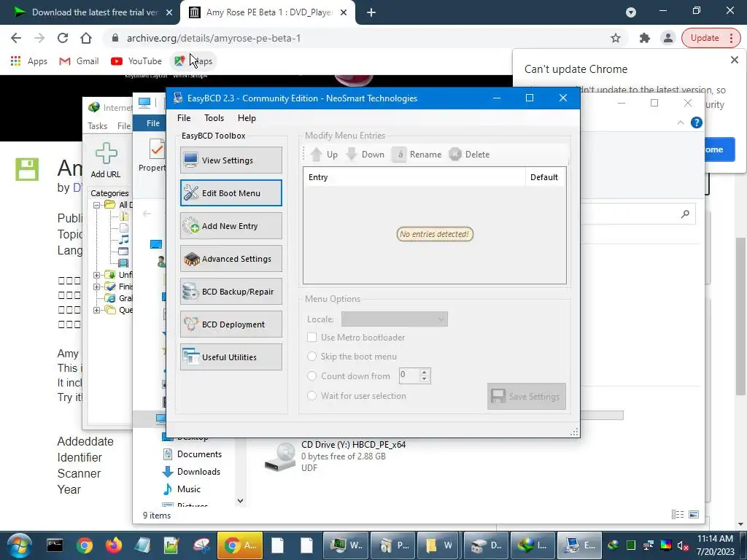The width and height of the screenshot is (747, 560).
Task: Open Gmail bookmark
Action: pos(79,61)
